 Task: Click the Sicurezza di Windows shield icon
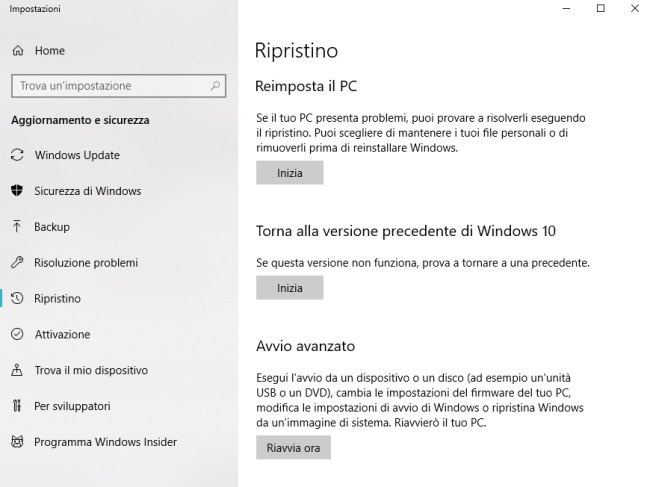point(17,191)
